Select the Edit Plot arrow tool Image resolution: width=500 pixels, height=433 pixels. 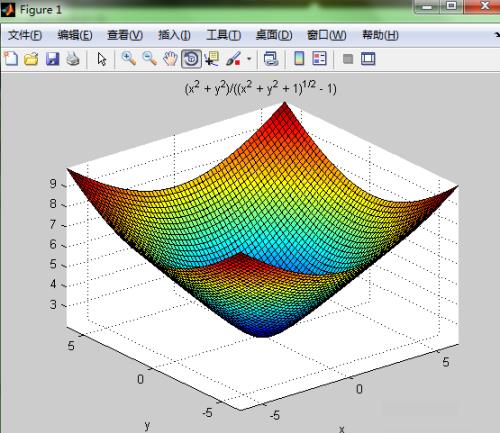pyautogui.click(x=102, y=59)
